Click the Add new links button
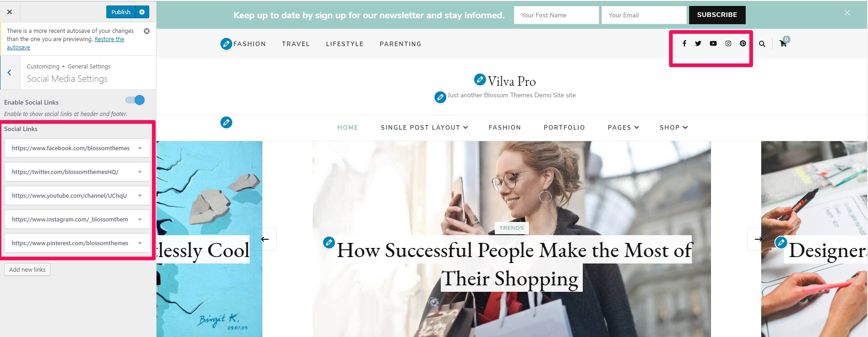This screenshot has height=337, width=868. 27,269
